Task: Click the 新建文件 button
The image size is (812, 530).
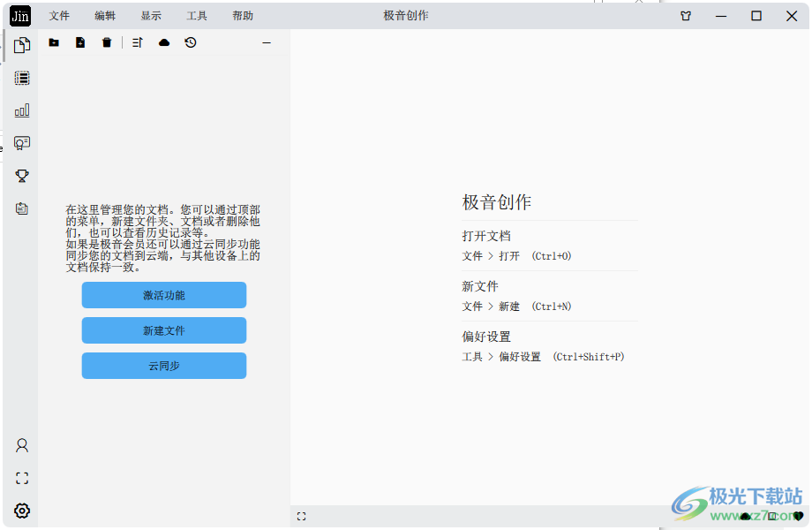Action: click(164, 330)
